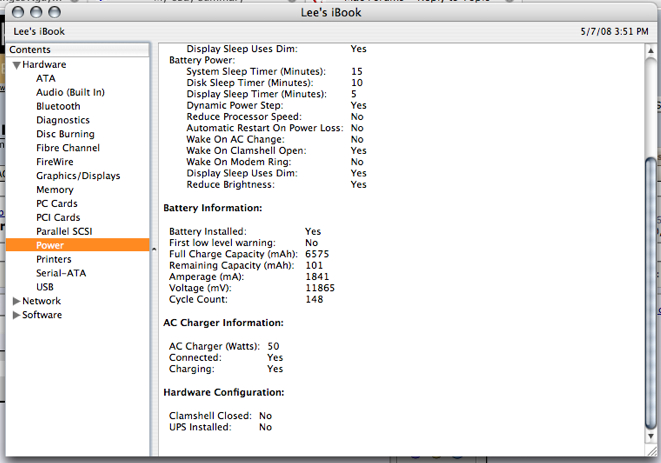The height and width of the screenshot is (463, 661).
Task: Click the Reduce Processor Speed label
Action: click(x=244, y=117)
